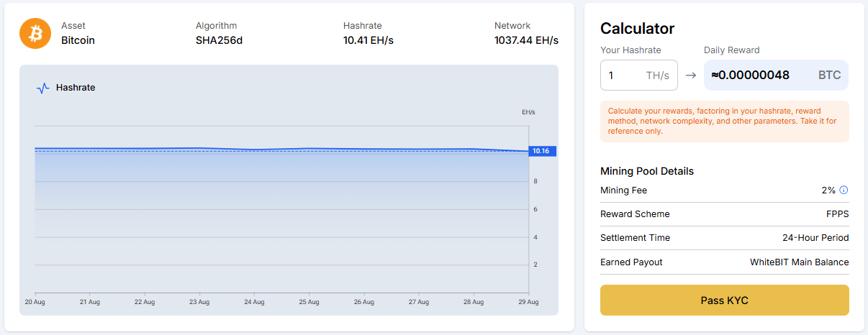Focus the Your Hashrate input field
The height and width of the screenshot is (335, 868).
pyautogui.click(x=638, y=75)
